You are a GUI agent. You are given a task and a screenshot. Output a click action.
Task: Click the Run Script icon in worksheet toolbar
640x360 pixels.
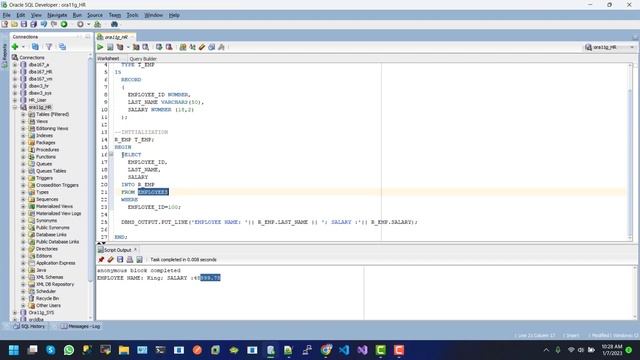point(110,47)
